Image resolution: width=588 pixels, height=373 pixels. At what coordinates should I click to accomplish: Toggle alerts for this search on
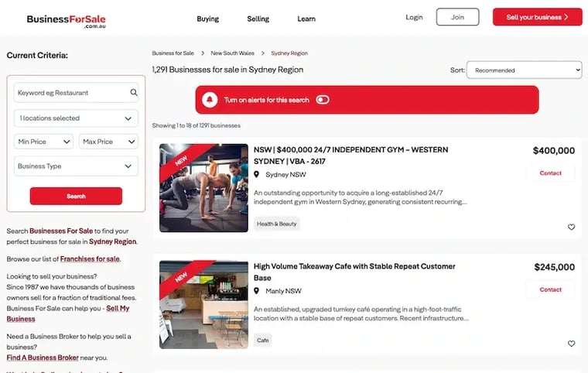pos(323,100)
